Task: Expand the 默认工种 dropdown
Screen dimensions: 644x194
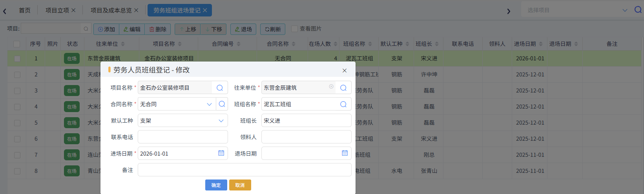Action: (x=221, y=121)
